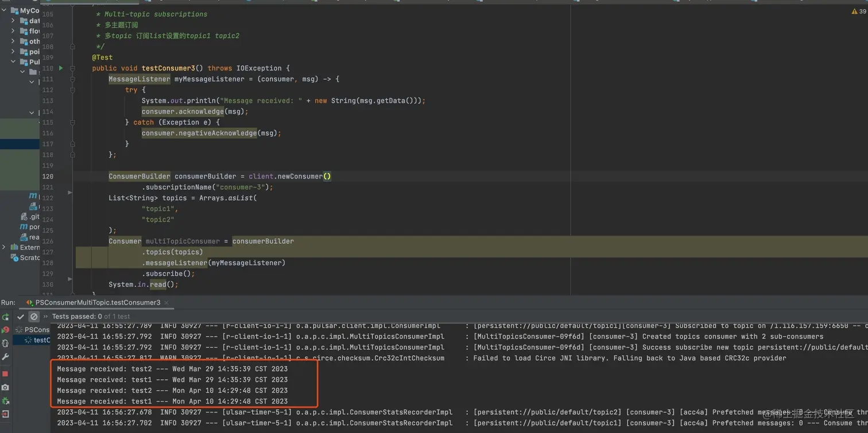Viewport: 868px width, 433px height.
Task: Click 'Message received: test2' Apr 10 output line
Action: tap(172, 391)
